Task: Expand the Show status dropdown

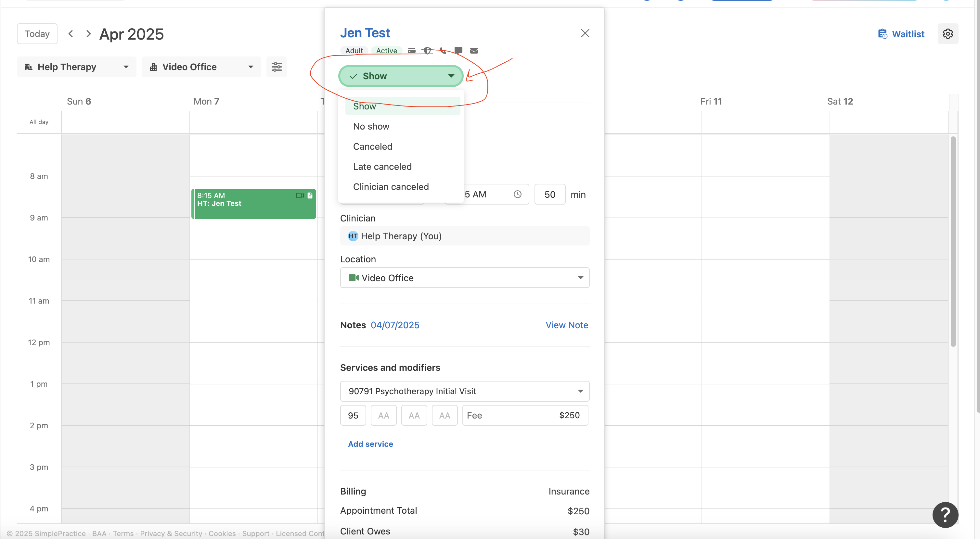Action: click(401, 76)
